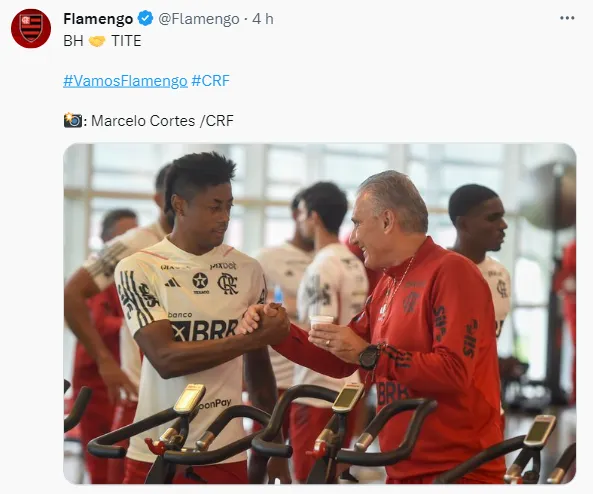The width and height of the screenshot is (593, 494).
Task: Open the Flamengo display name link
Action: [98, 19]
